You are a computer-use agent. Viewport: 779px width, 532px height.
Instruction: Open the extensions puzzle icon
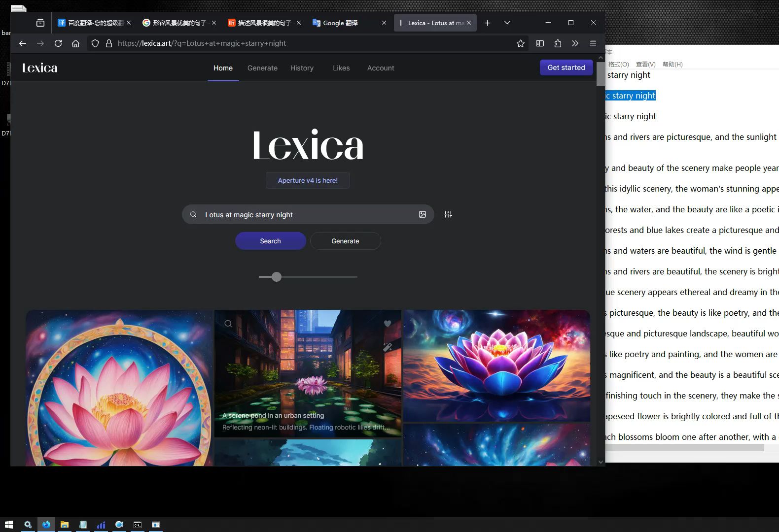558,43
